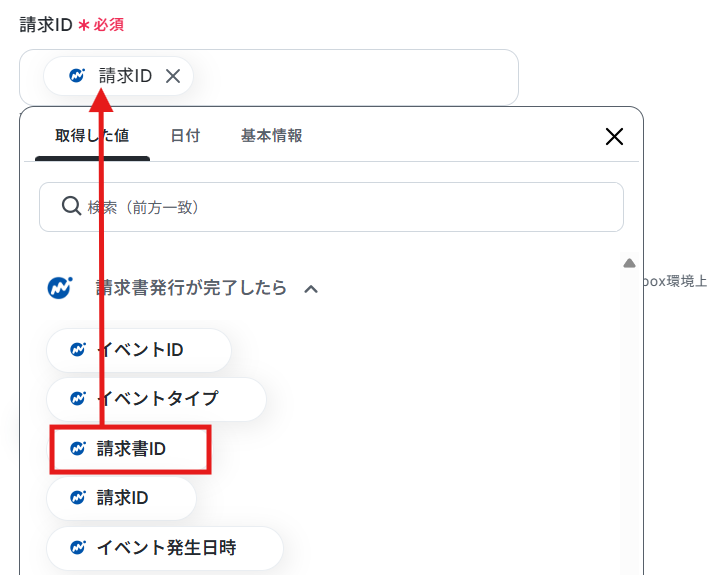This screenshot has height=575, width=707.
Task: Click the scrollbar up arrow
Action: coord(629,263)
